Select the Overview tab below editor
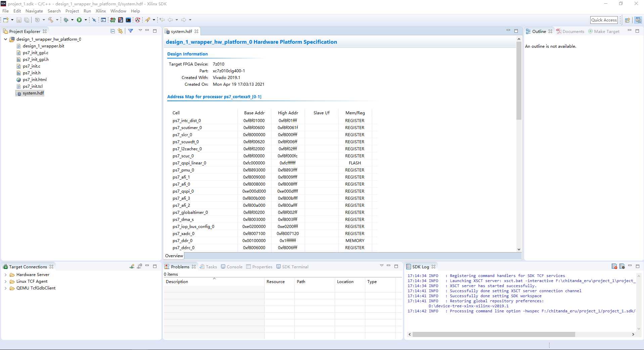644x350 pixels. tap(174, 256)
